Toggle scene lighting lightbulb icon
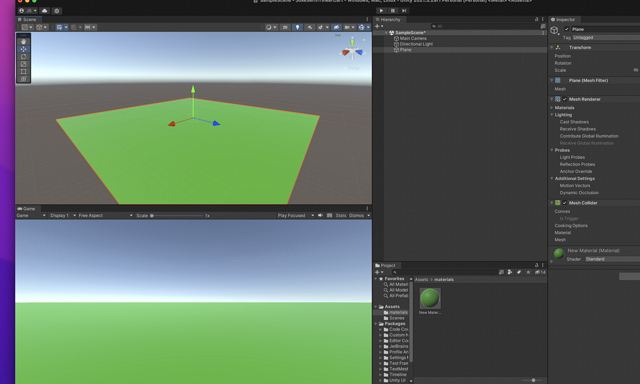 [298, 27]
